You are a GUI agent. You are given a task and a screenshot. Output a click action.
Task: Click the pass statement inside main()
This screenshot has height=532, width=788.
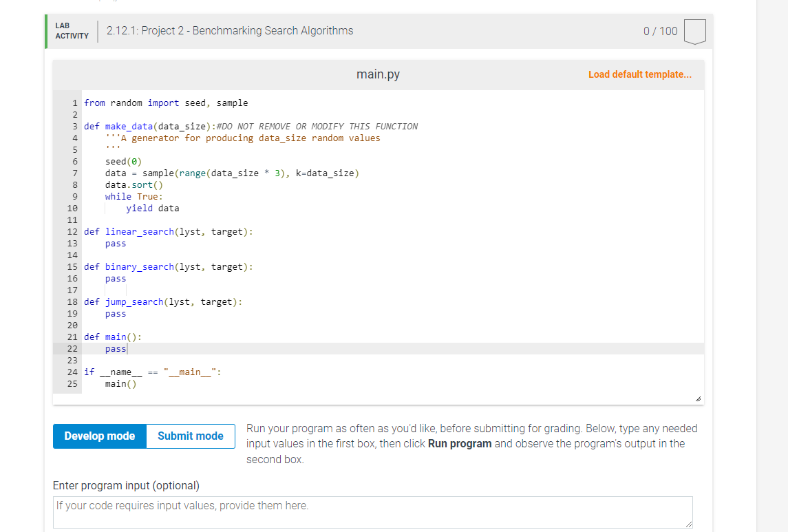coord(114,348)
